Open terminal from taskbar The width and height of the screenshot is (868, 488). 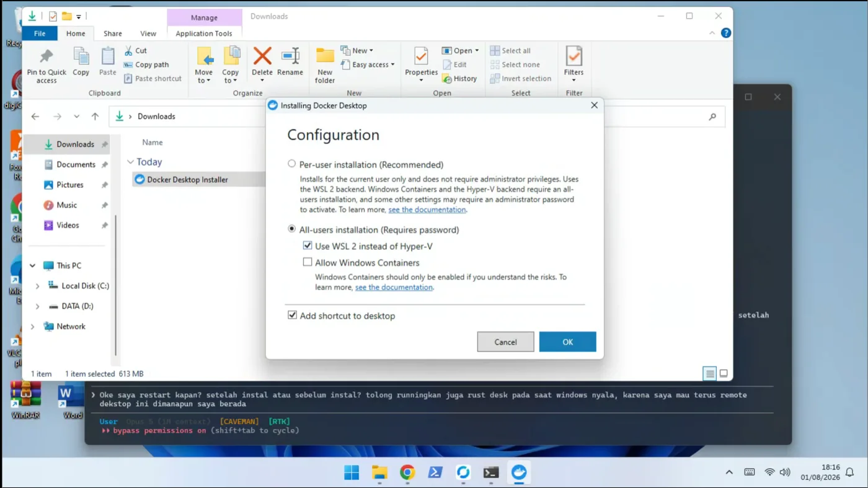point(491,472)
